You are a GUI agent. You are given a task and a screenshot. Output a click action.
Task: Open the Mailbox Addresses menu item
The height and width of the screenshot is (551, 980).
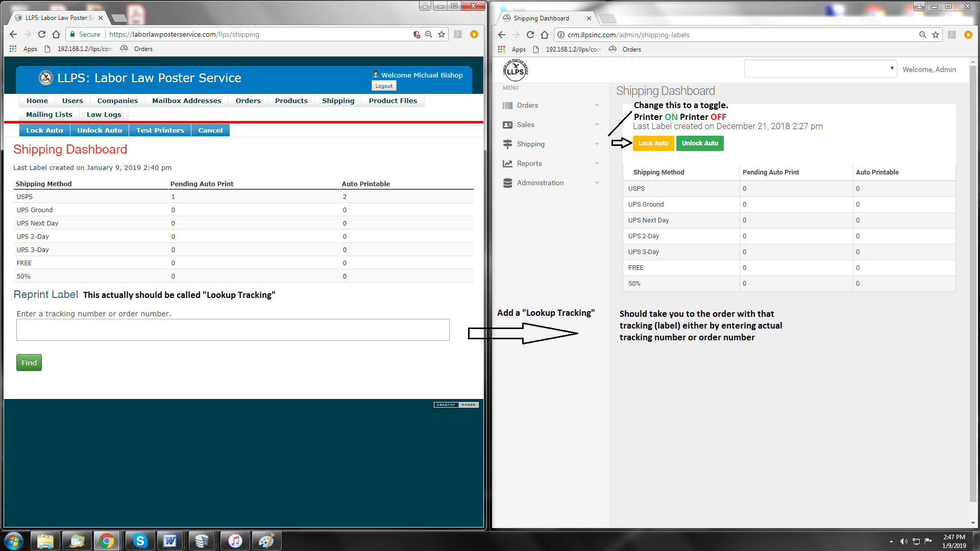click(x=186, y=101)
